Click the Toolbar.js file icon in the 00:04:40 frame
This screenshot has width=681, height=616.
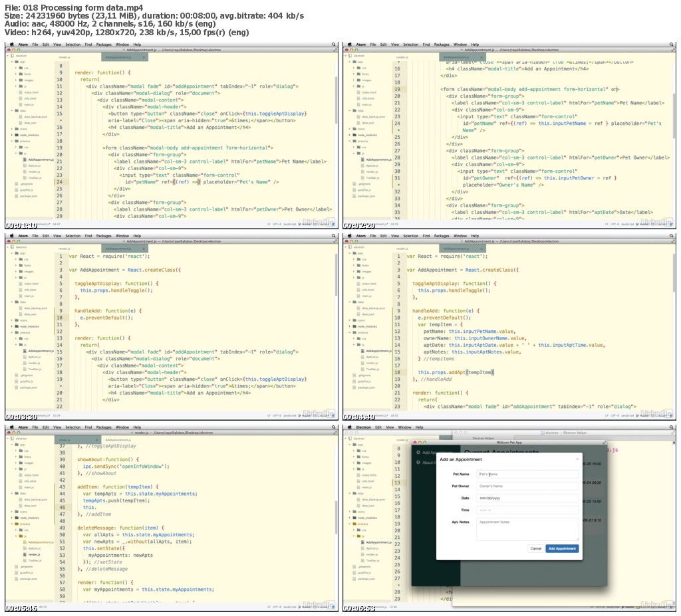[362, 369]
